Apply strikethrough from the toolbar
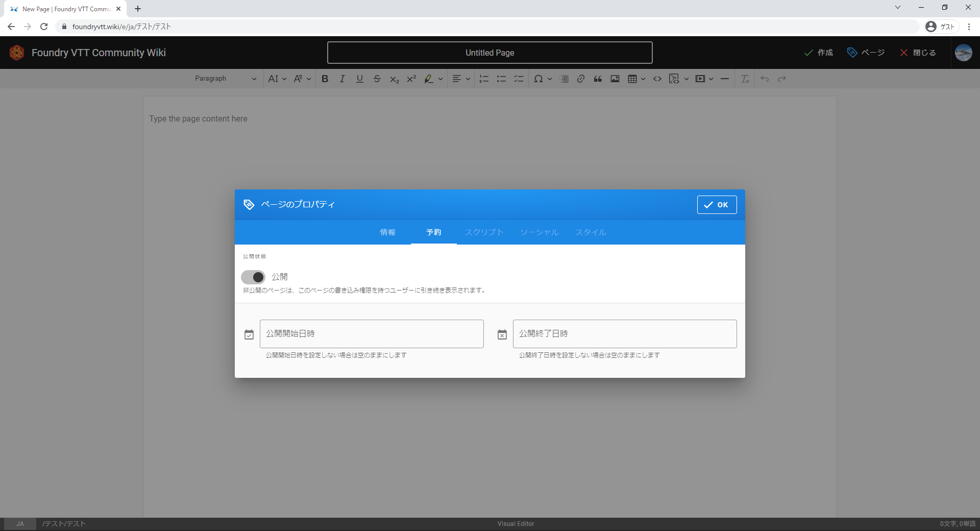 coord(377,79)
